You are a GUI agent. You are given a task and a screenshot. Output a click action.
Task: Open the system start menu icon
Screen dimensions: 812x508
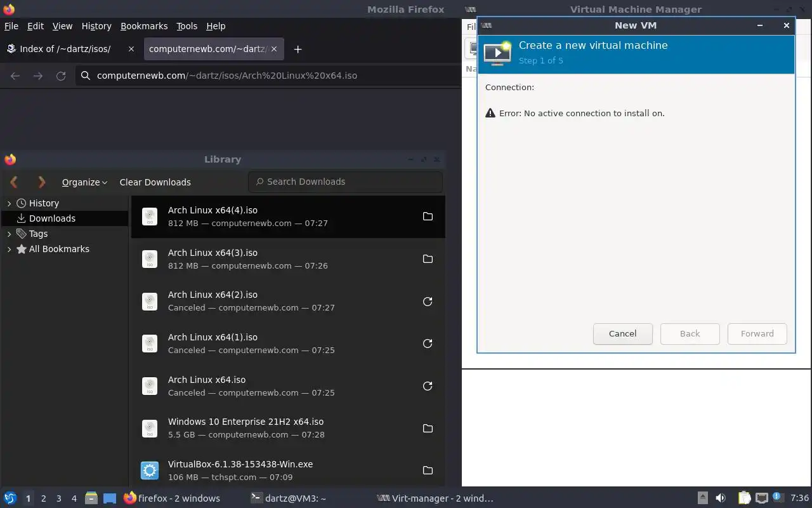(10, 498)
